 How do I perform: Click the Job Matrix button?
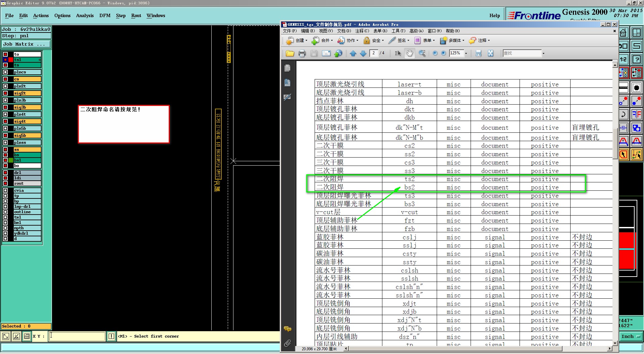pos(26,44)
